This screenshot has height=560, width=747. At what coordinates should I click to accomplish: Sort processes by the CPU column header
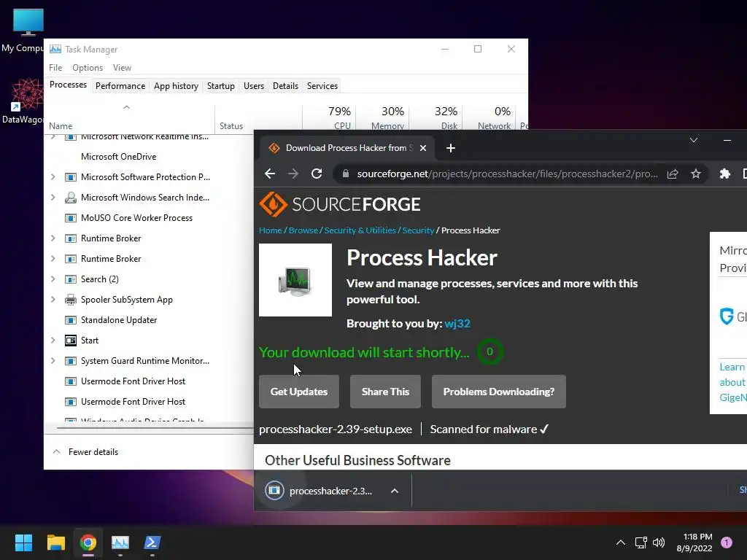pyautogui.click(x=329, y=117)
